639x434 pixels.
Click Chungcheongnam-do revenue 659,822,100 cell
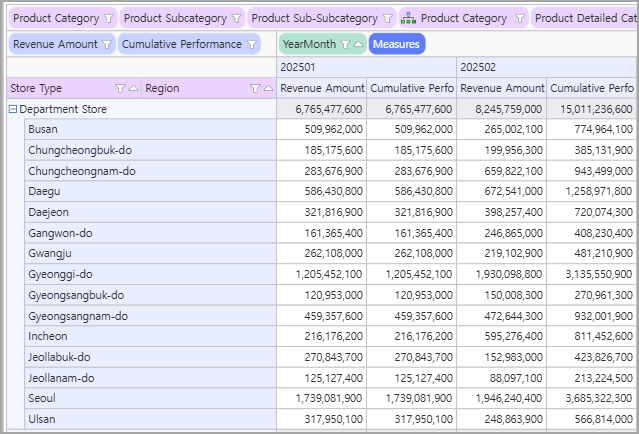[502, 171]
